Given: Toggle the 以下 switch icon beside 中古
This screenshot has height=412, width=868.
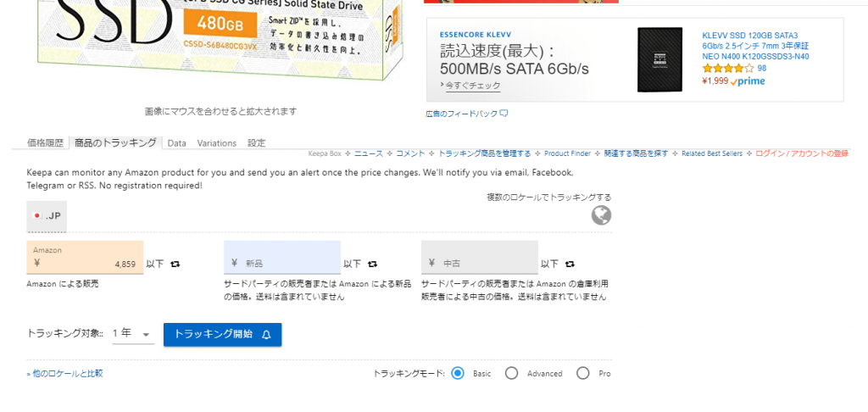Looking at the screenshot, I should coord(570,264).
